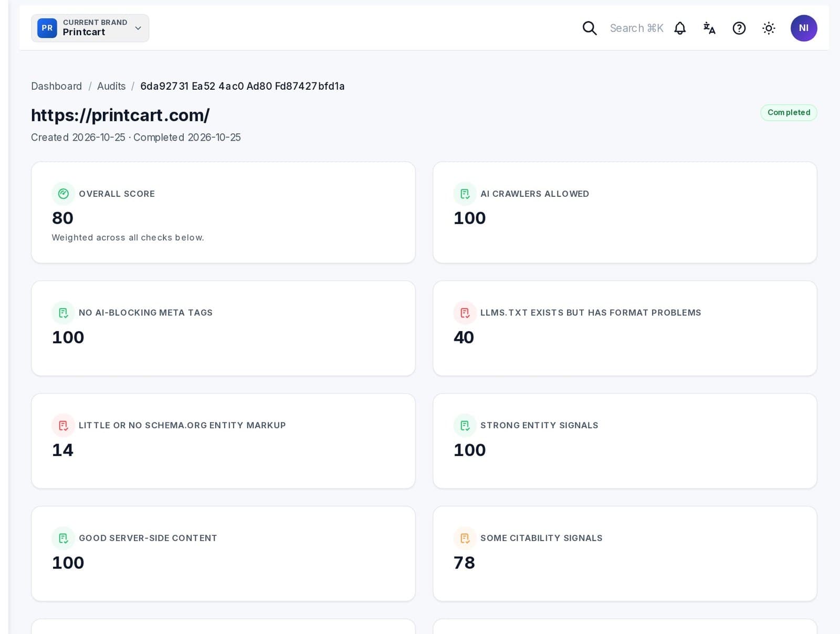Click 'Weighted across all checks below.' text
This screenshot has width=840, height=634.
pos(128,238)
